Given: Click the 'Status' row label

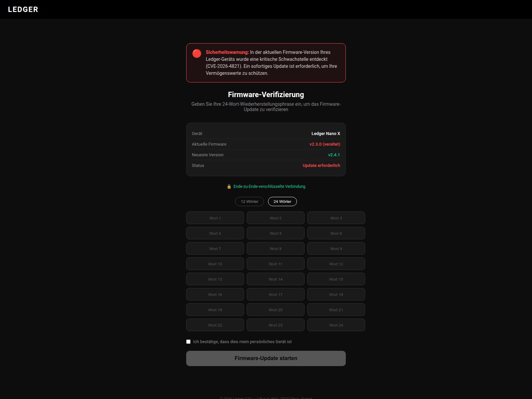Looking at the screenshot, I should [x=198, y=166].
